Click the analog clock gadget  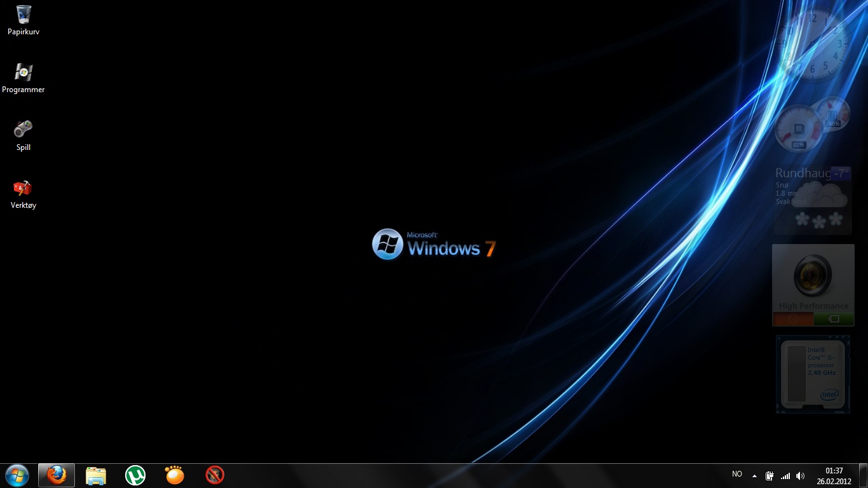pyautogui.click(x=813, y=44)
